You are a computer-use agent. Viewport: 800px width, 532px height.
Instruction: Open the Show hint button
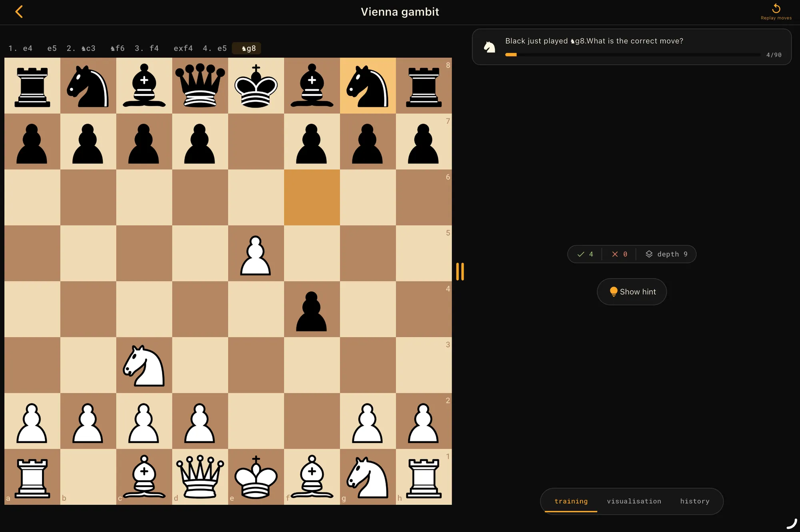(632, 292)
